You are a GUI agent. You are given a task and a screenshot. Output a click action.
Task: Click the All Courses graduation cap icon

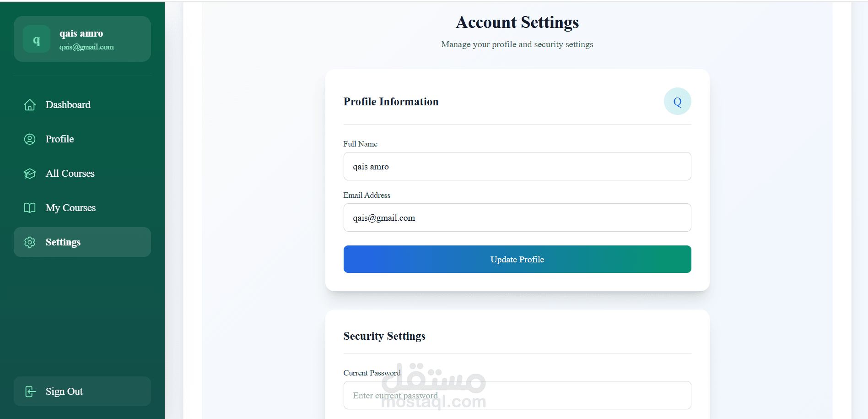pyautogui.click(x=30, y=174)
